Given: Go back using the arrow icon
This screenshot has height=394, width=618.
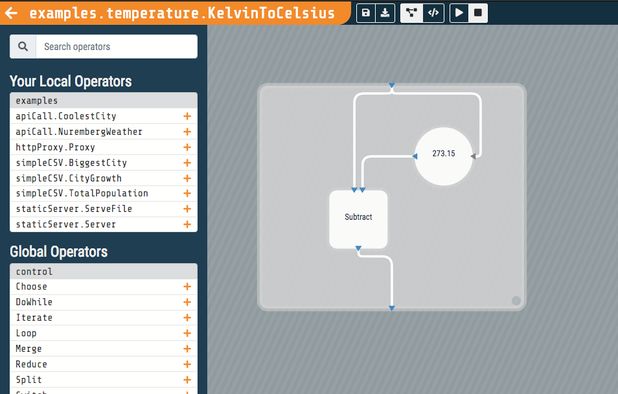Looking at the screenshot, I should click(x=11, y=13).
